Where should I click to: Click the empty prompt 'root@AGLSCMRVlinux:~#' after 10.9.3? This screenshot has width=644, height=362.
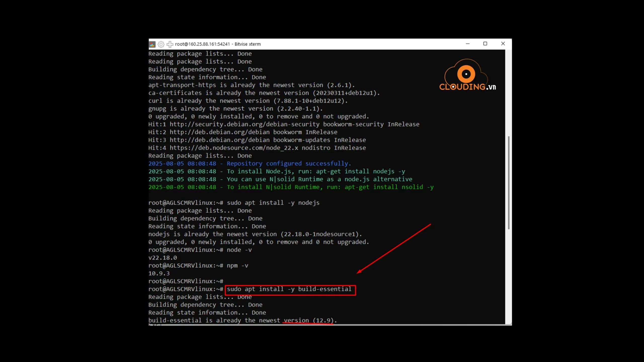[x=186, y=281]
